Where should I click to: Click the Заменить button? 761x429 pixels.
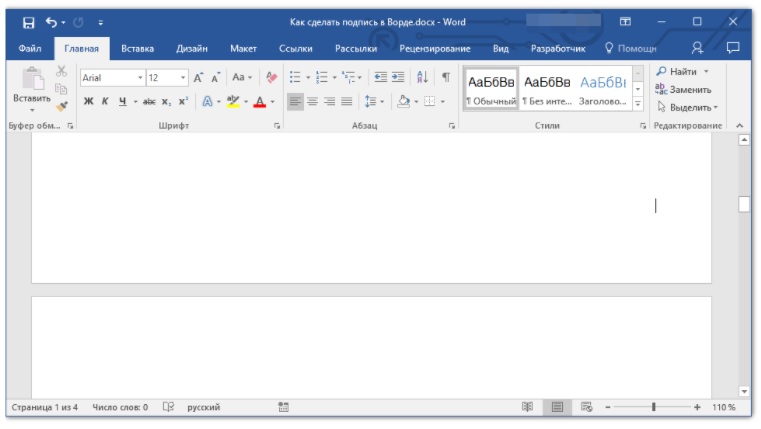click(x=684, y=89)
